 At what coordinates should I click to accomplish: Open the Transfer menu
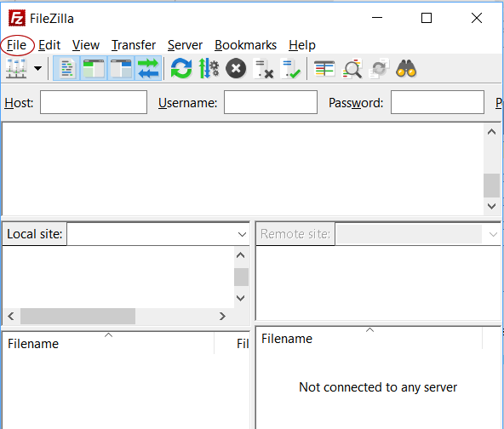134,45
